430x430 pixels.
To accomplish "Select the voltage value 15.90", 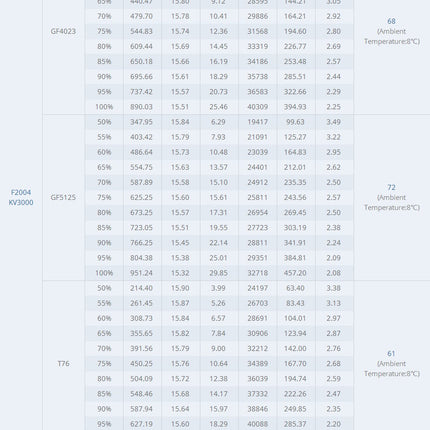I will pos(180,288).
